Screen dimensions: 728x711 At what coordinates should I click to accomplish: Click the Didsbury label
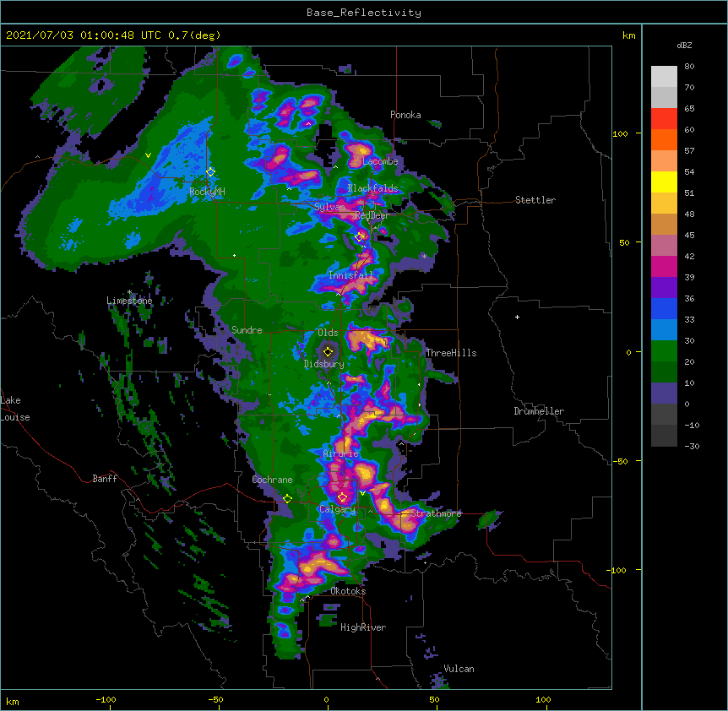pos(324,364)
